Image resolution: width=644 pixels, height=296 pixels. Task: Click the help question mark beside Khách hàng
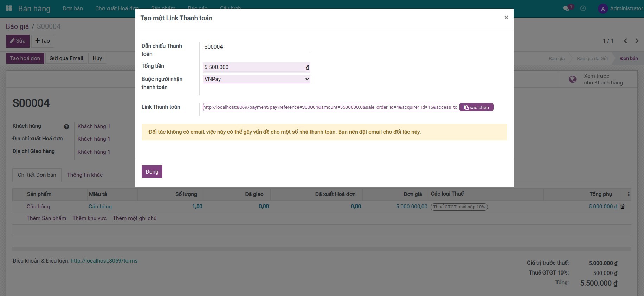click(66, 127)
